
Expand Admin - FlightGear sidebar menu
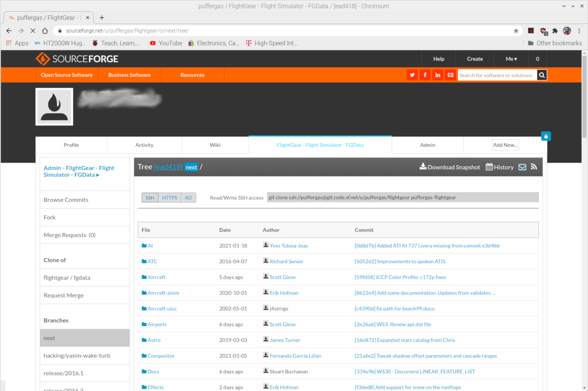tap(79, 171)
